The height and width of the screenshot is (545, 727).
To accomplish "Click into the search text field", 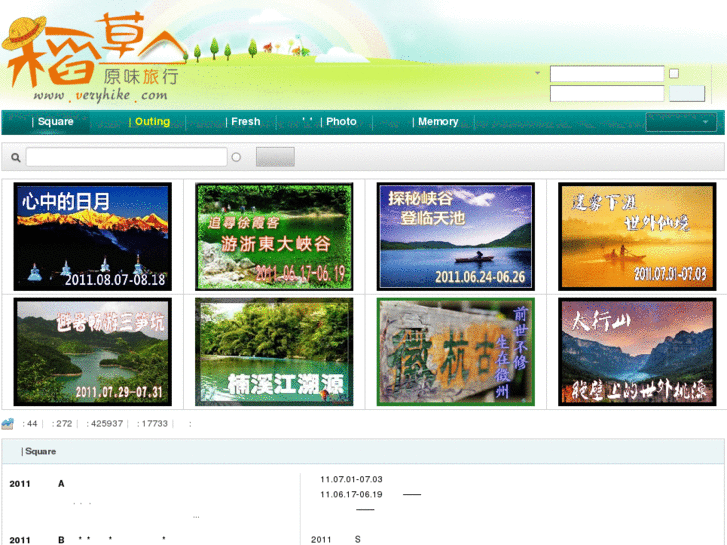I will pyautogui.click(x=127, y=157).
